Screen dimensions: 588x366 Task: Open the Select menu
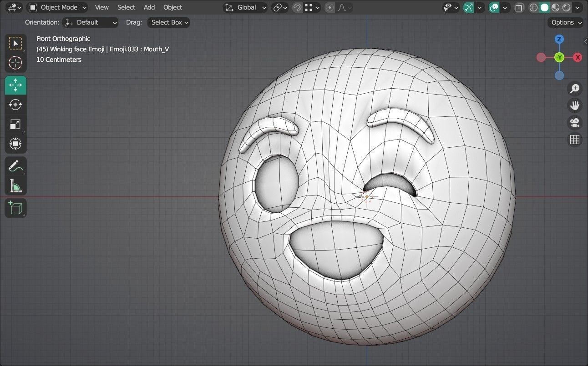(x=126, y=7)
